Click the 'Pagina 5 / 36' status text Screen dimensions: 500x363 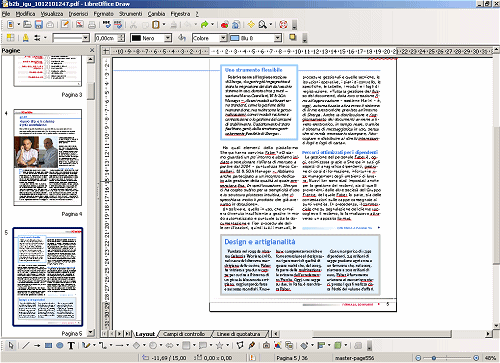(x=292, y=358)
